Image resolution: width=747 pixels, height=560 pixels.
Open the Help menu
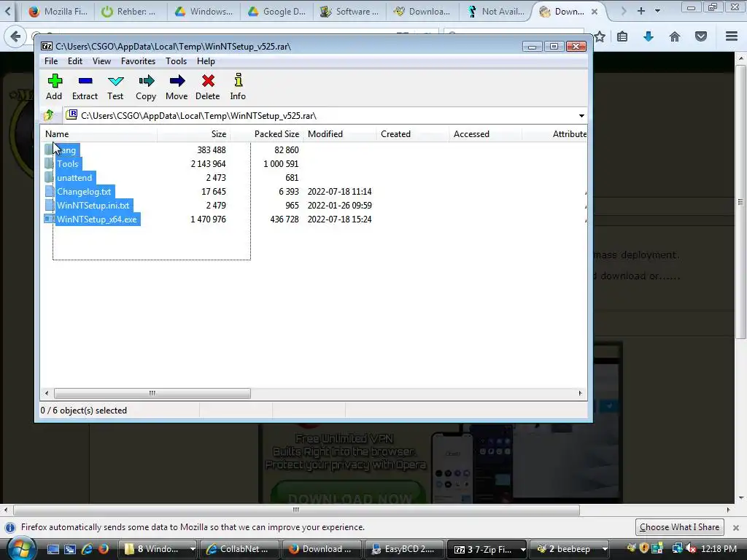[x=206, y=61]
